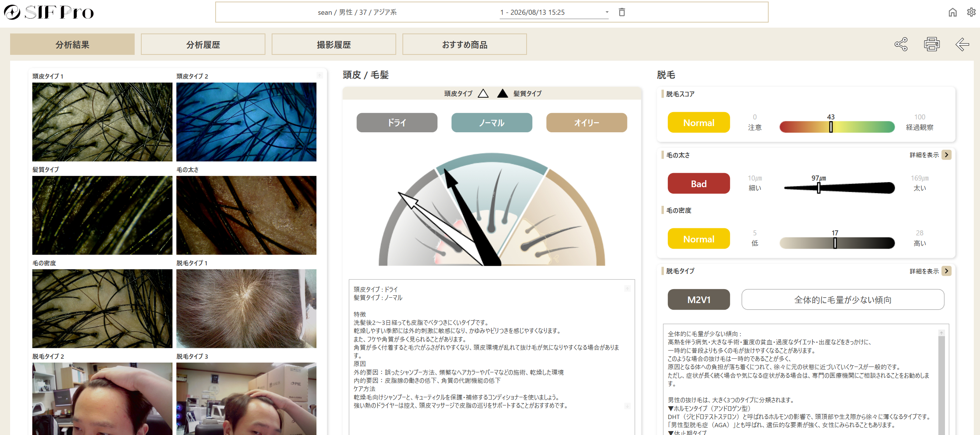Open the 脱毛タイプ 1 crown image
This screenshot has height=435, width=980.
pyautogui.click(x=246, y=309)
